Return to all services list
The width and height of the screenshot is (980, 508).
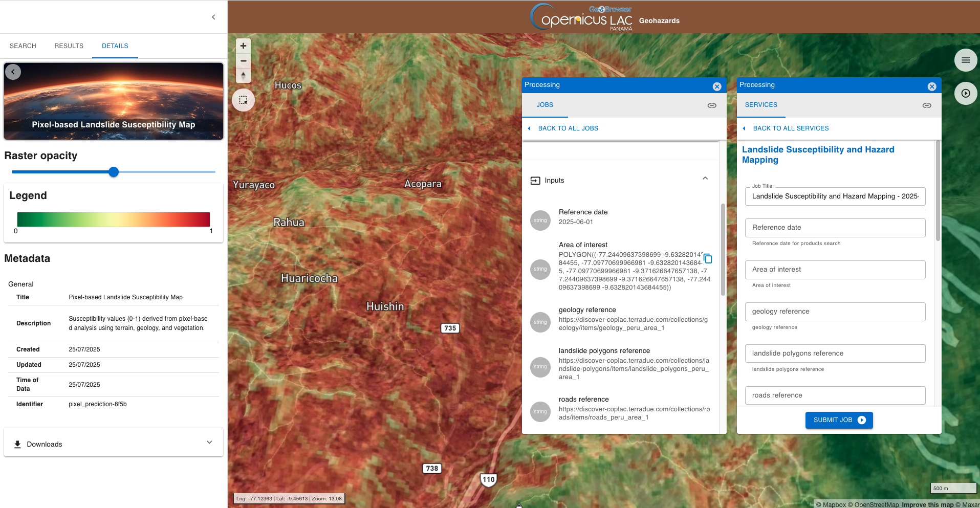790,128
